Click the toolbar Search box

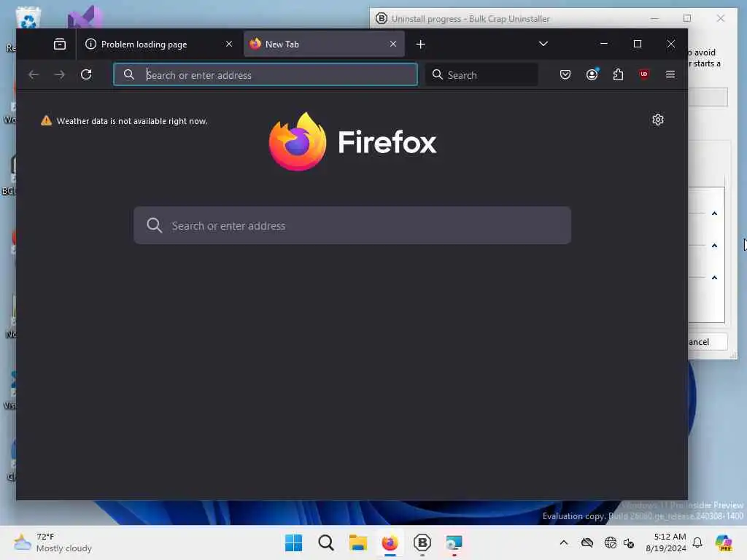pos(481,75)
